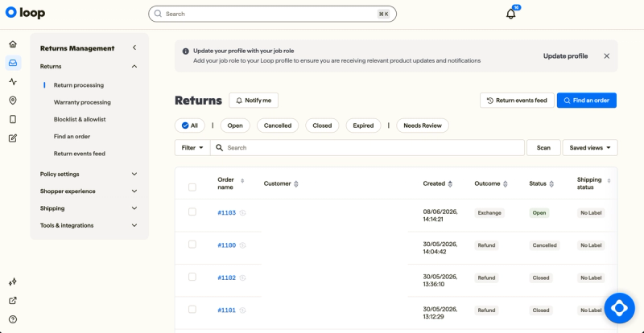This screenshot has width=644, height=333.
Task: Click the blue Find an order button
Action: [587, 101]
